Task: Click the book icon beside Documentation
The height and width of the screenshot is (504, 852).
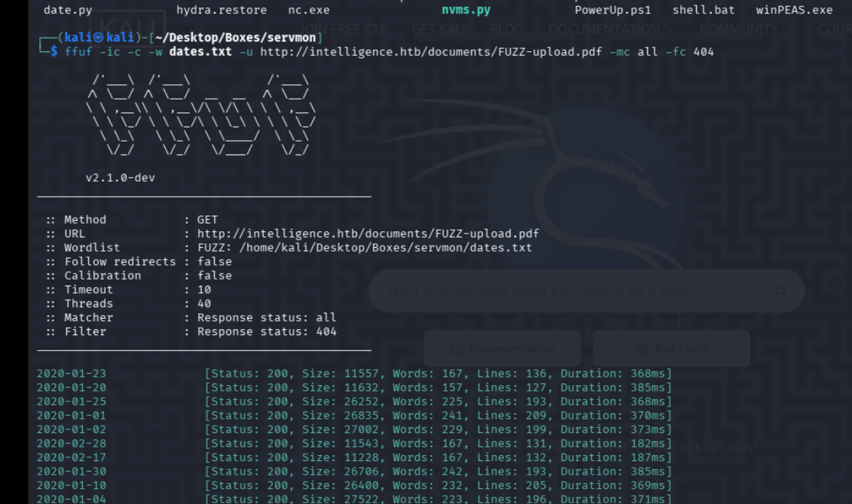Action: tap(457, 350)
